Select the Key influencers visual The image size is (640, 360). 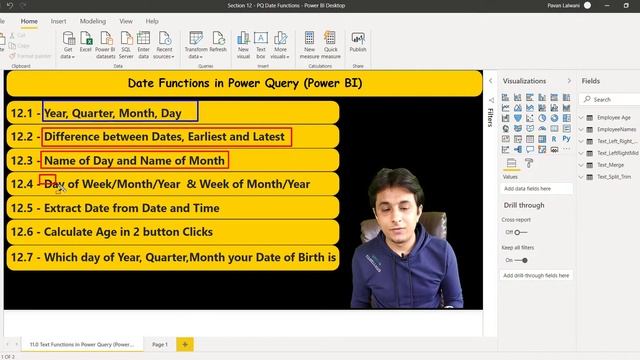coord(505,149)
